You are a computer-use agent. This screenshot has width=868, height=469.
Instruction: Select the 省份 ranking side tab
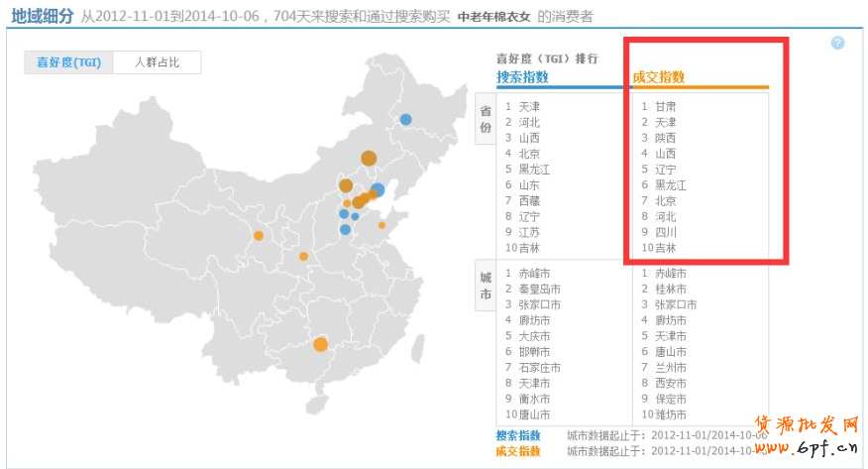486,121
